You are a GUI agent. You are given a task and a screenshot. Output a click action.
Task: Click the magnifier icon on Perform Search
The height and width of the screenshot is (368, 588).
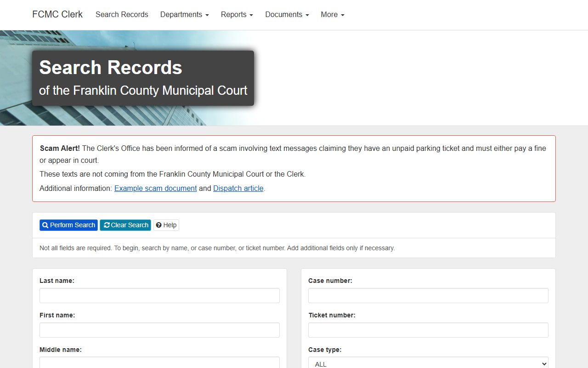pyautogui.click(x=45, y=225)
